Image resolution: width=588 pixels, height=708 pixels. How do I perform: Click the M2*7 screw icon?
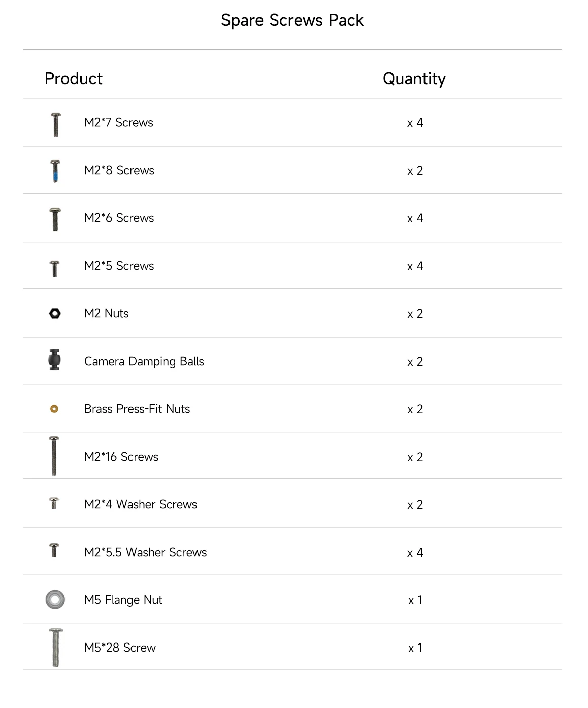[56, 124]
